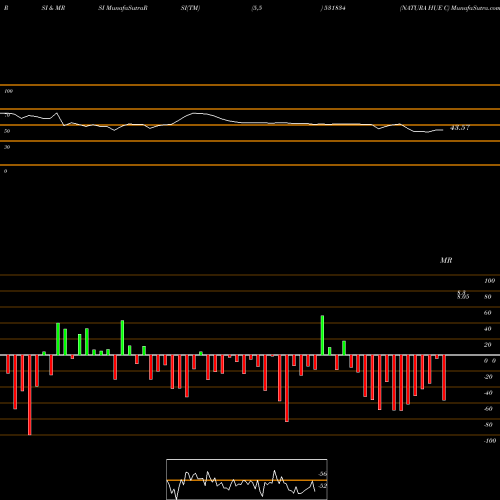Click the RSI axis label 100

pyautogui.click(x=9, y=91)
